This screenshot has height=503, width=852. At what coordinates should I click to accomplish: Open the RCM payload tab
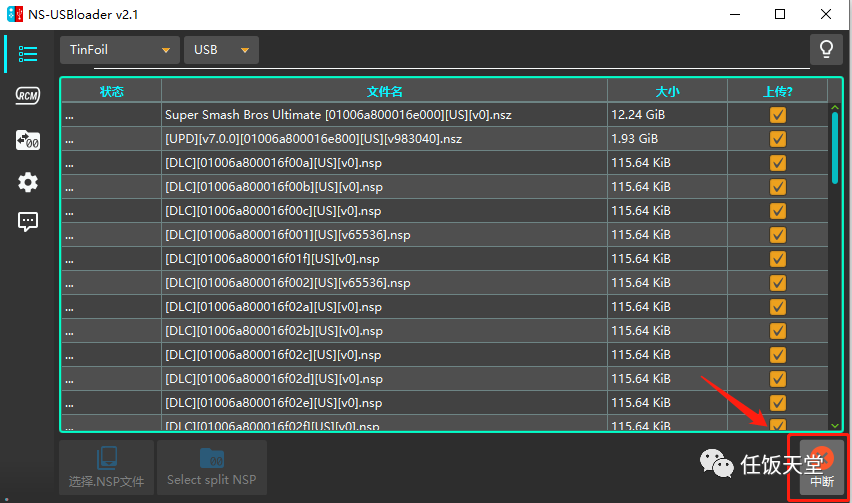[x=28, y=96]
